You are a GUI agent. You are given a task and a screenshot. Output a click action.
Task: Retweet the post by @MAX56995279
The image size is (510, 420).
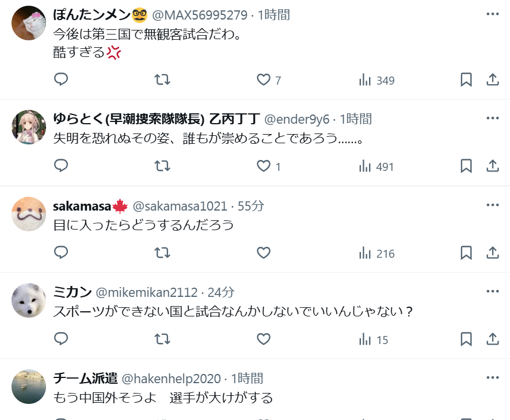coord(162,79)
